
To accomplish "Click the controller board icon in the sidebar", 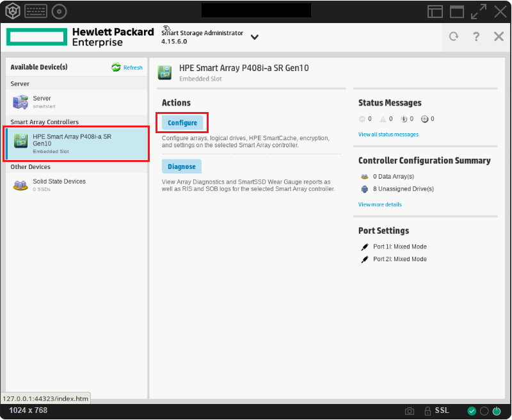I will (20, 141).
